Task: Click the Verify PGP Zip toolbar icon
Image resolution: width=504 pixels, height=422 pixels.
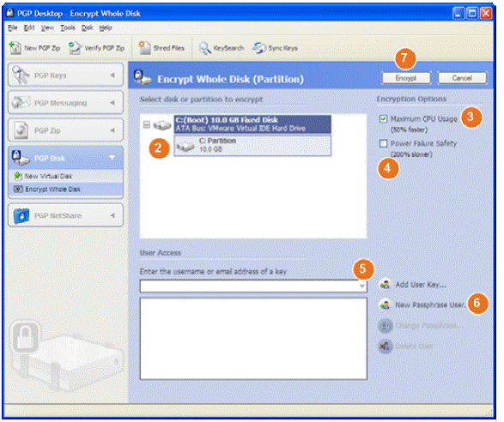Action: click(x=75, y=48)
